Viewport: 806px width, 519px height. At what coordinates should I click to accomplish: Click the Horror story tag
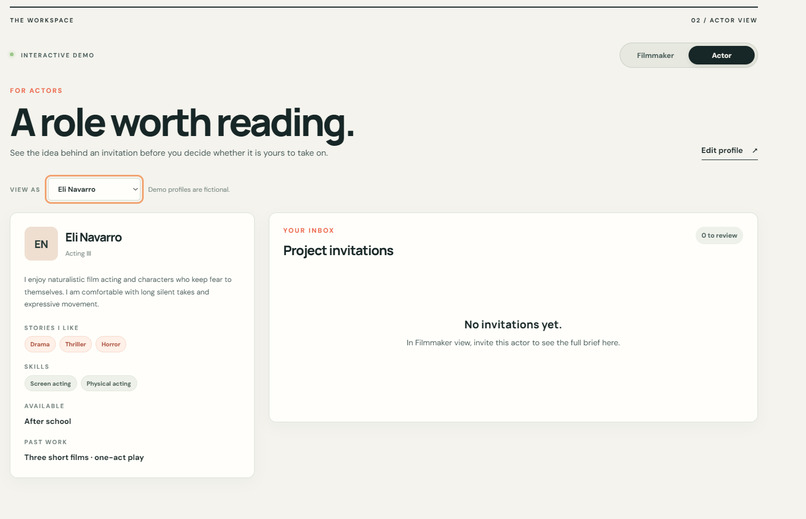click(111, 344)
